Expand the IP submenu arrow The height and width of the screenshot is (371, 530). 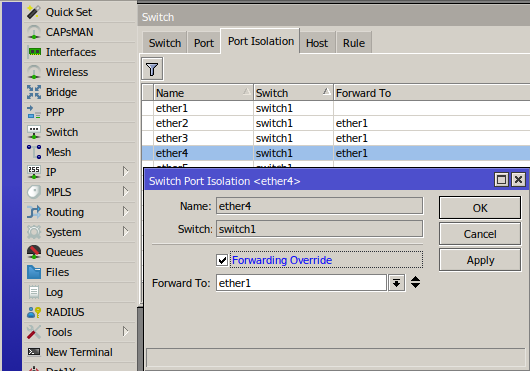[125, 172]
